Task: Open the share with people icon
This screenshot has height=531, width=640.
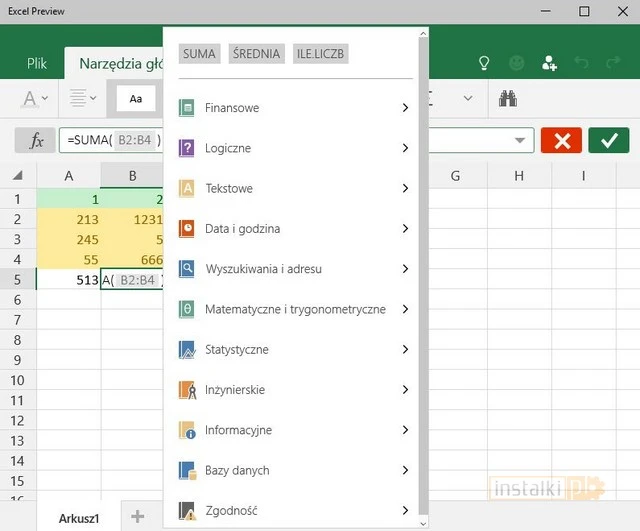Action: click(x=549, y=63)
